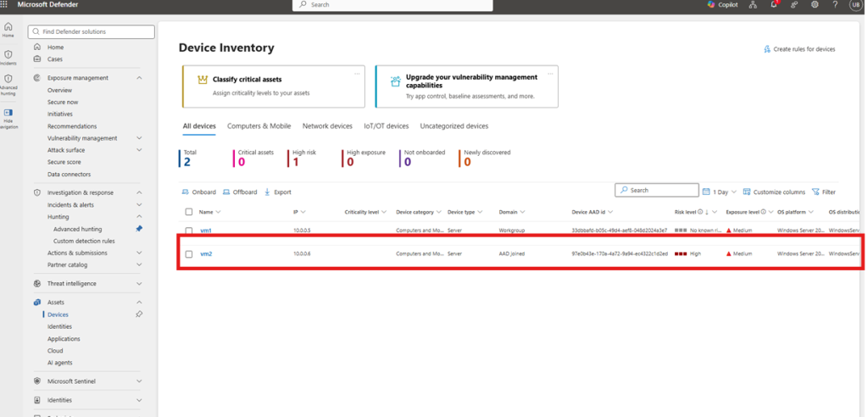Open the settings gear icon

click(x=815, y=4)
